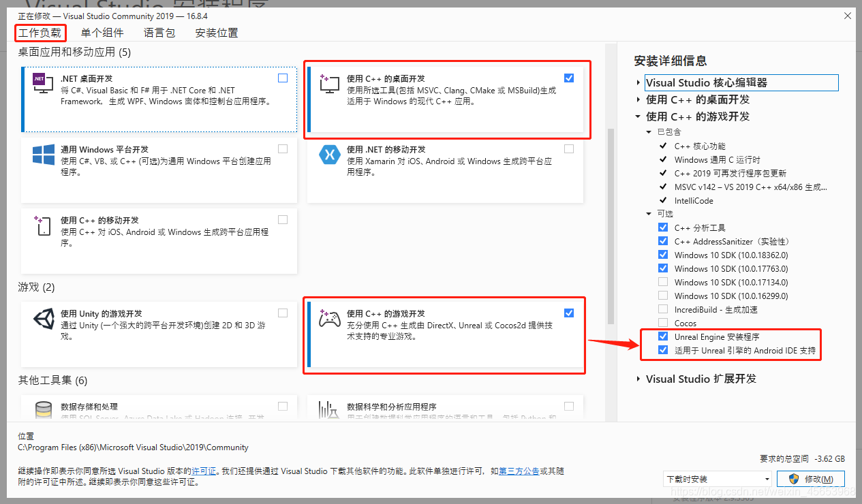Enable the 通用 Windows 平台开发 workload checkbox
The image size is (862, 504).
click(283, 148)
